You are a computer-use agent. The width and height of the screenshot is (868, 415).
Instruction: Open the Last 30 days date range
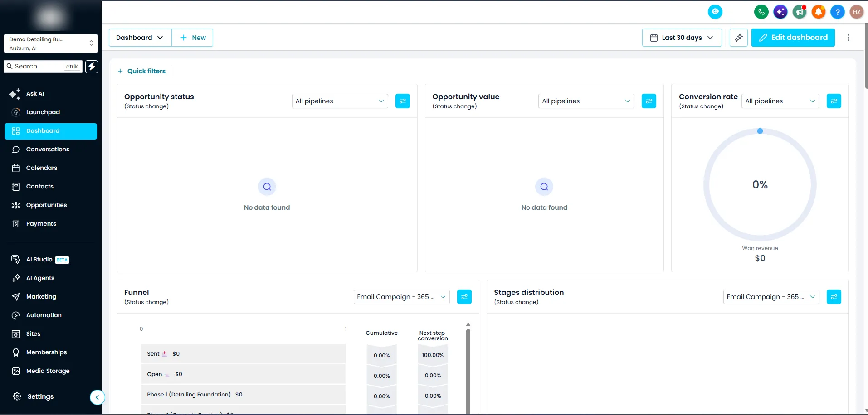coord(682,38)
